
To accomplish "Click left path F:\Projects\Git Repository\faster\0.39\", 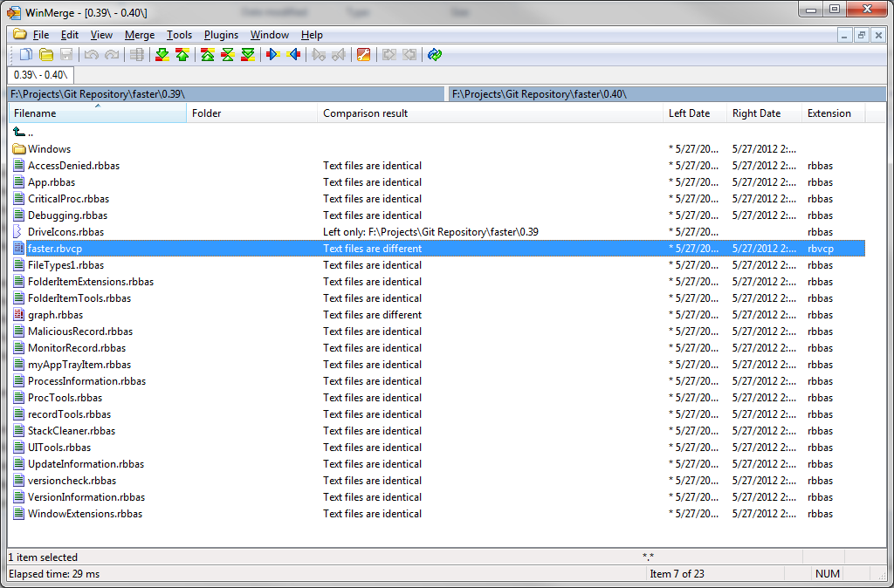I will (x=226, y=94).
